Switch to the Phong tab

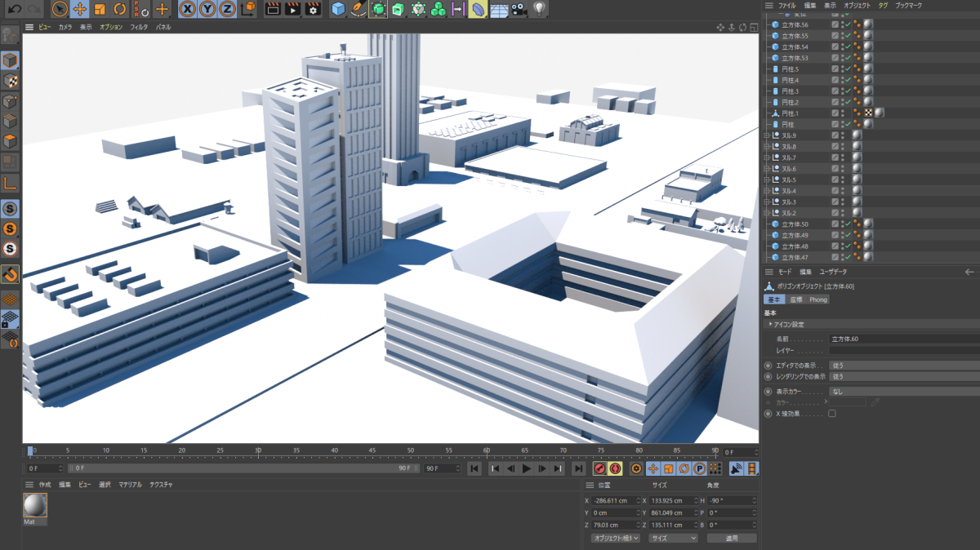[x=817, y=299]
